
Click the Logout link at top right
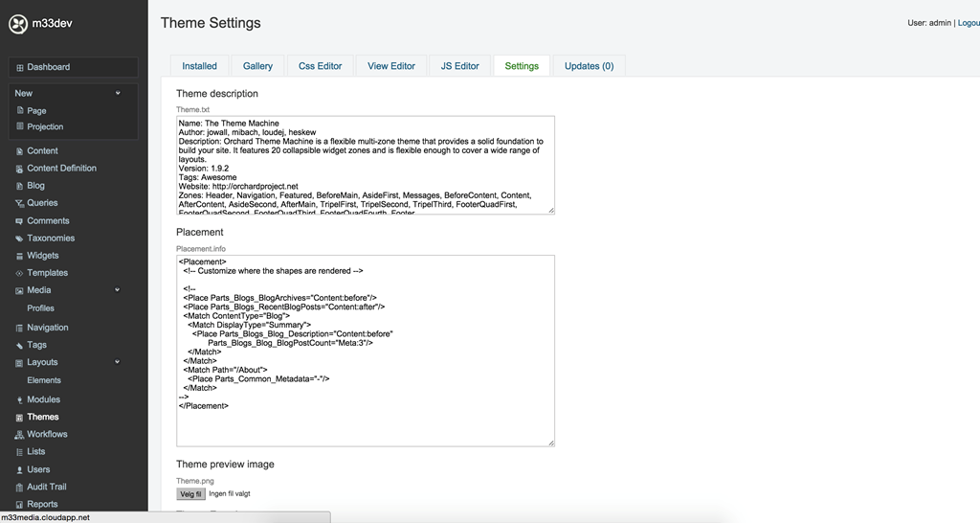coord(968,23)
